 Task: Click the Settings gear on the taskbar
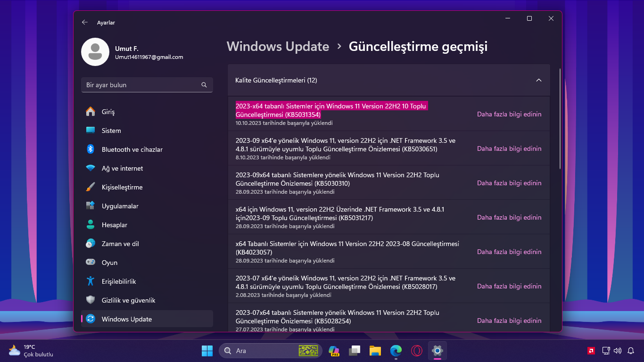[x=438, y=351]
